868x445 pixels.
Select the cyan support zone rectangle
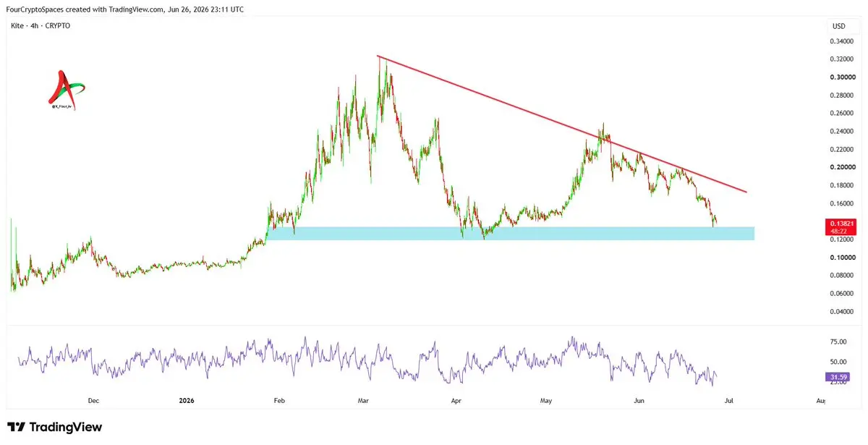pos(511,233)
